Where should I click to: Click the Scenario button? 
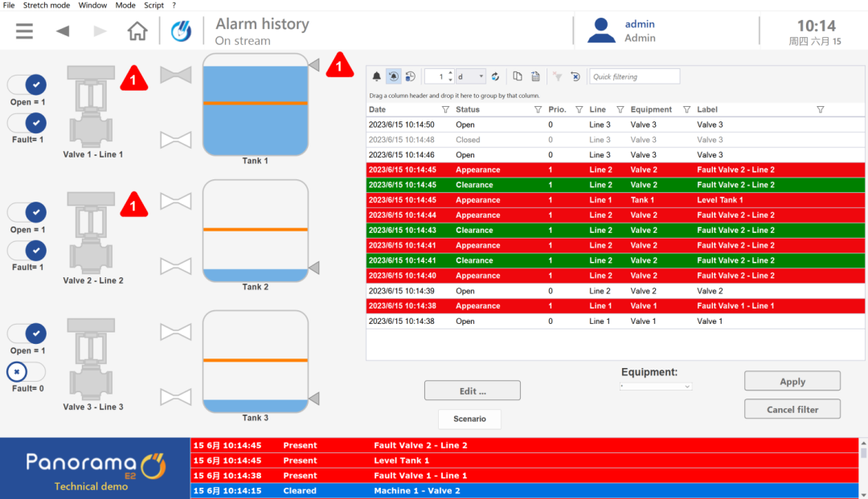click(x=469, y=419)
